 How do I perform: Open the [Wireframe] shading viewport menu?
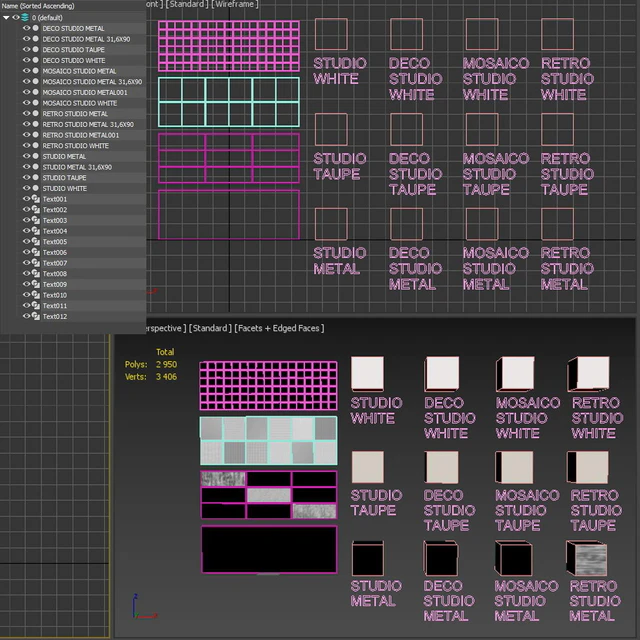[235, 4]
